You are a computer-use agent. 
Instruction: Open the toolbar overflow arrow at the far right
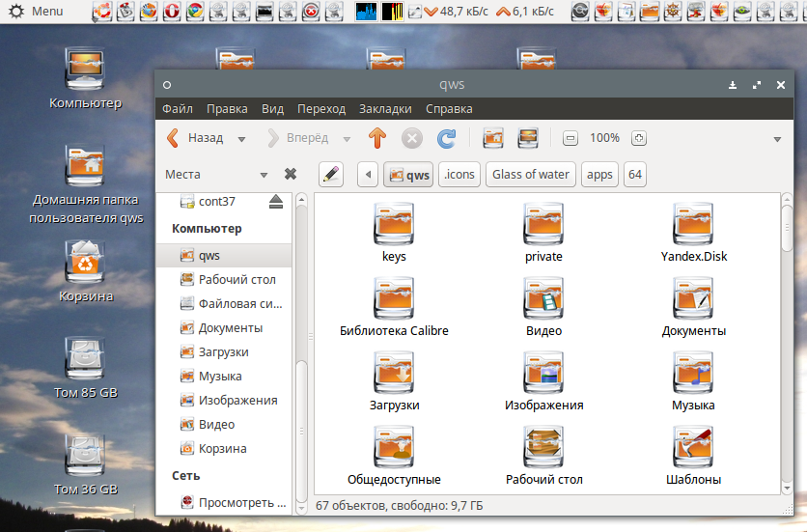click(777, 139)
